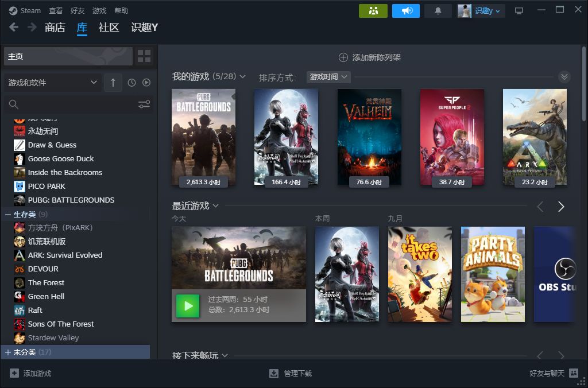Show next recent games with right arrow
The height and width of the screenshot is (388, 588).
tap(561, 207)
